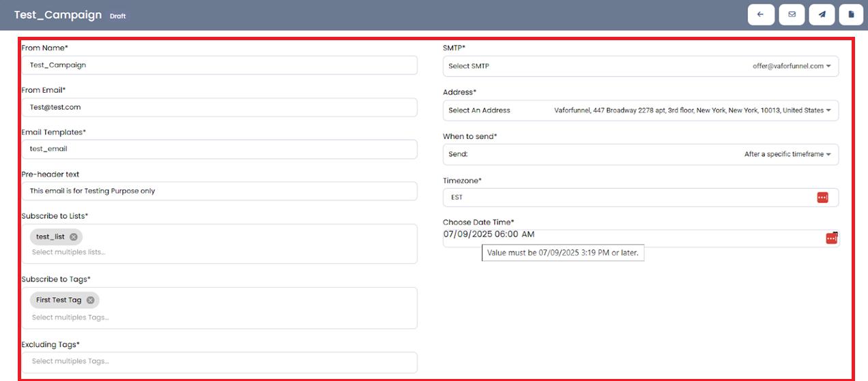Image resolution: width=868 pixels, height=381 pixels.
Task: Click the 'Value must be' validation tooltip
Action: [563, 252]
